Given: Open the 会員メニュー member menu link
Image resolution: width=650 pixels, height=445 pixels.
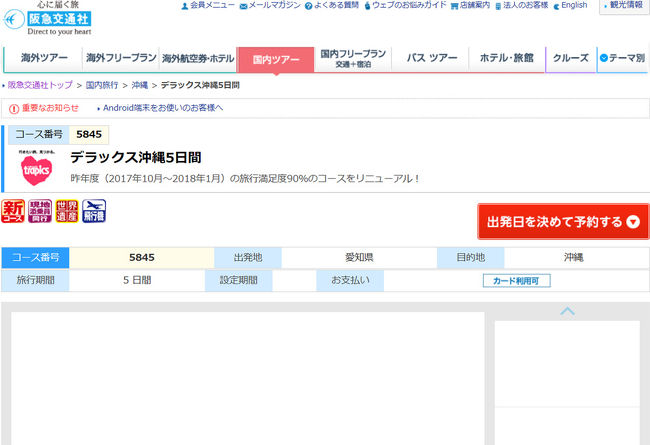Looking at the screenshot, I should [208, 5].
